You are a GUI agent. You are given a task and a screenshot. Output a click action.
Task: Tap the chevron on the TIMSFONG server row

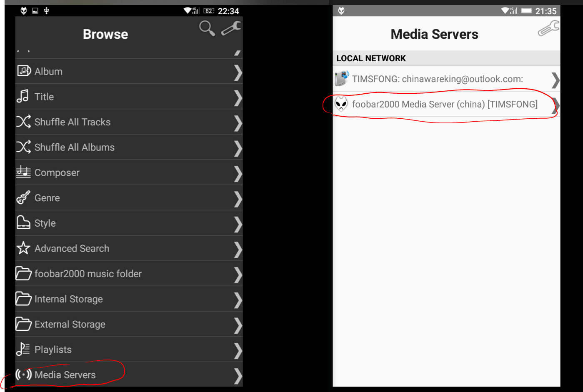click(555, 80)
